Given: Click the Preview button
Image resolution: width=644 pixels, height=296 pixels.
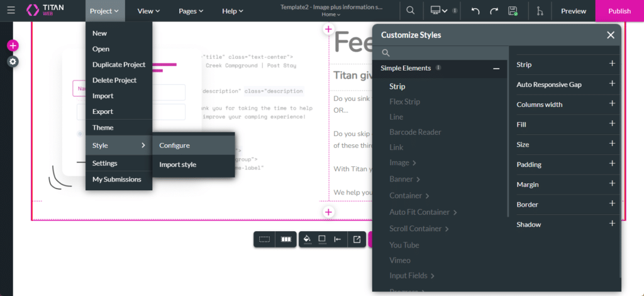Looking at the screenshot, I should point(573,11).
